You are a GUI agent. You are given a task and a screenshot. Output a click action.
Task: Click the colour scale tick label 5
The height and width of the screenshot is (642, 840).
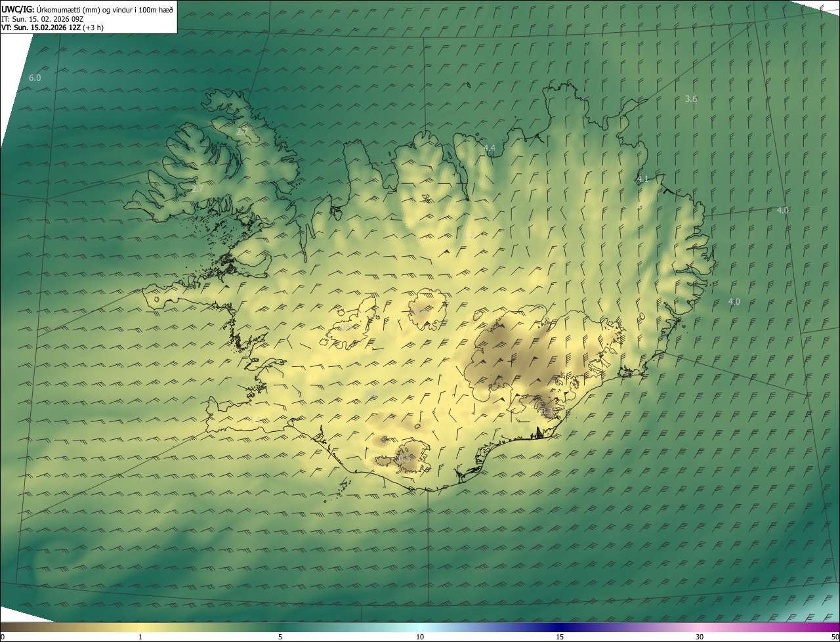coord(280,637)
